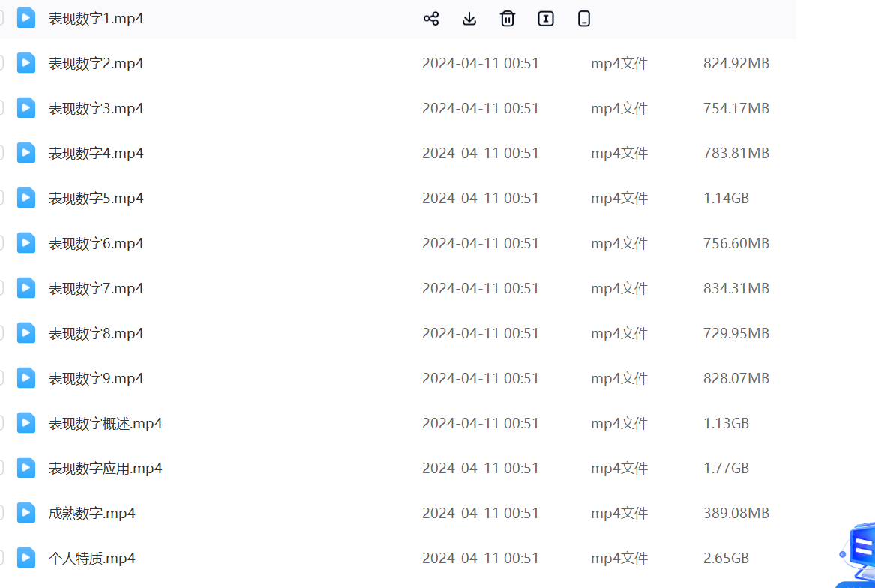The height and width of the screenshot is (588, 875).
Task: Click the video file icon of 个人特质.mp4
Action: (x=26, y=558)
